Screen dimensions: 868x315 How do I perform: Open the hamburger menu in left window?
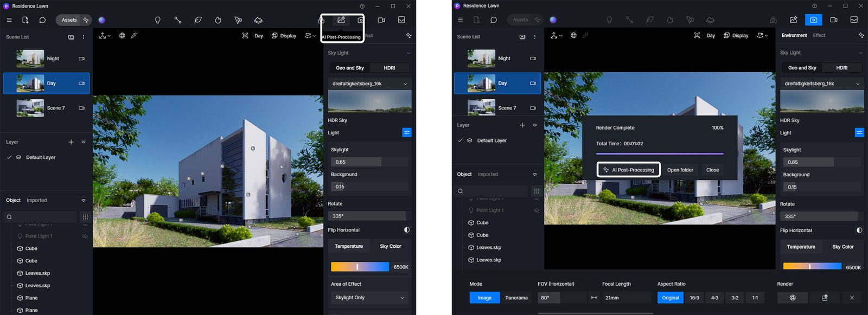coord(9,20)
